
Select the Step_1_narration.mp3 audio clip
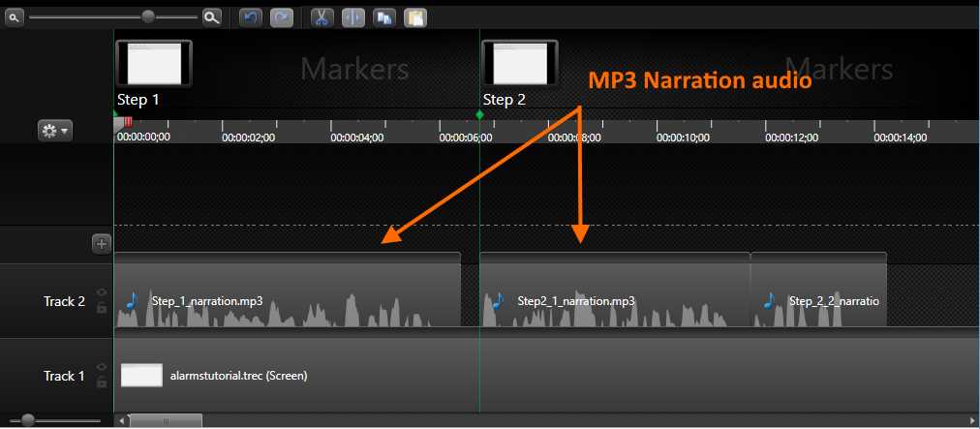(288, 291)
